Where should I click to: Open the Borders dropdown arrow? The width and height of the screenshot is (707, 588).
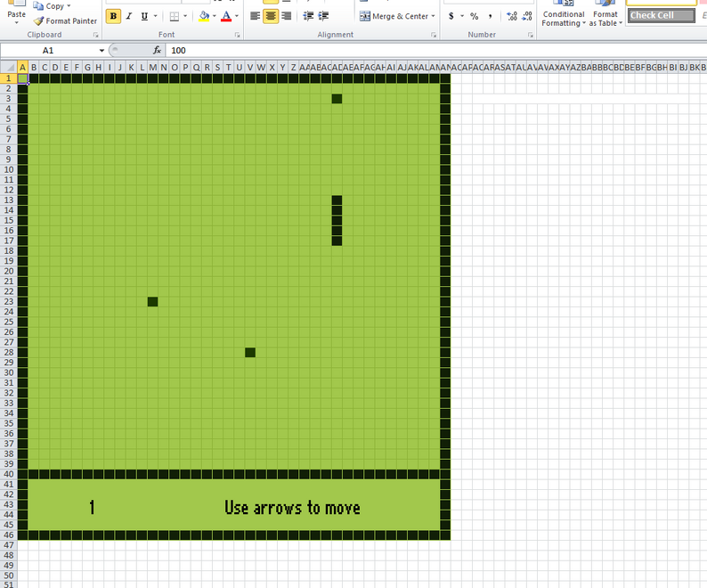pyautogui.click(x=185, y=16)
